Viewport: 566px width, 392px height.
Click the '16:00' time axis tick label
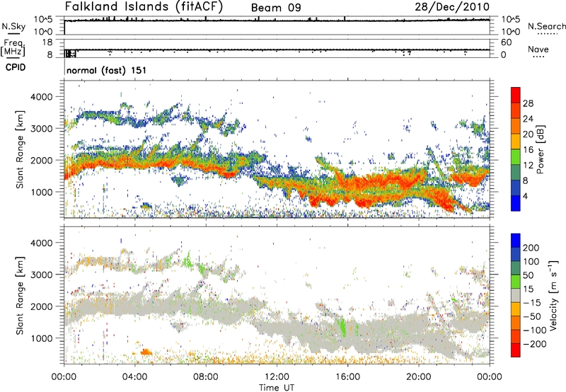[x=347, y=377]
